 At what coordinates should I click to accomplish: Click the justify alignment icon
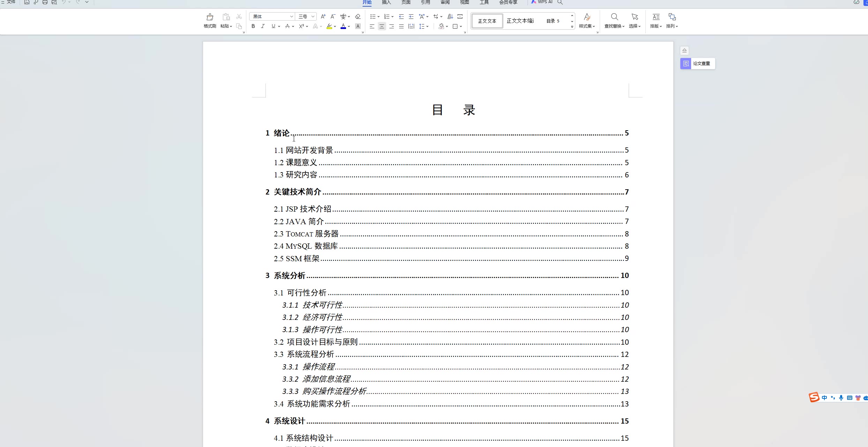point(401,26)
